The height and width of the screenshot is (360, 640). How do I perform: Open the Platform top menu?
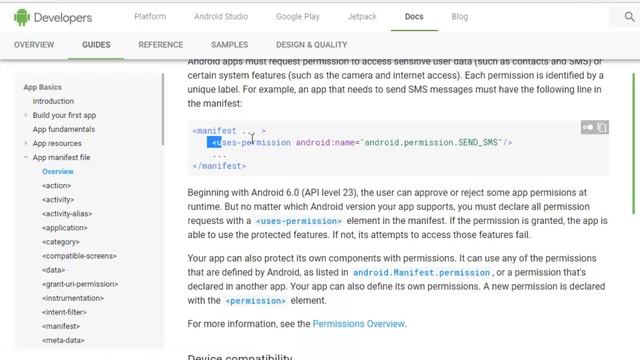pos(150,17)
